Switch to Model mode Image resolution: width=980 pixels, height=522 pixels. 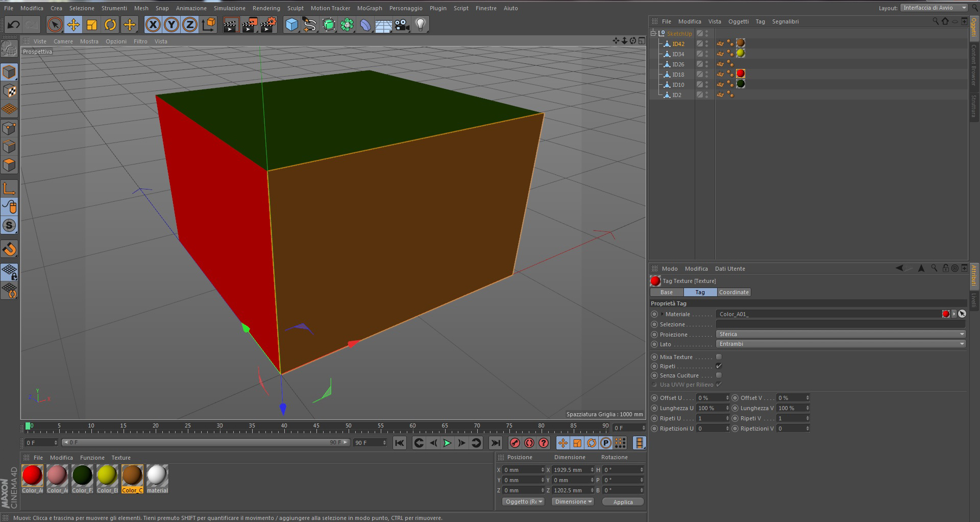click(9, 72)
